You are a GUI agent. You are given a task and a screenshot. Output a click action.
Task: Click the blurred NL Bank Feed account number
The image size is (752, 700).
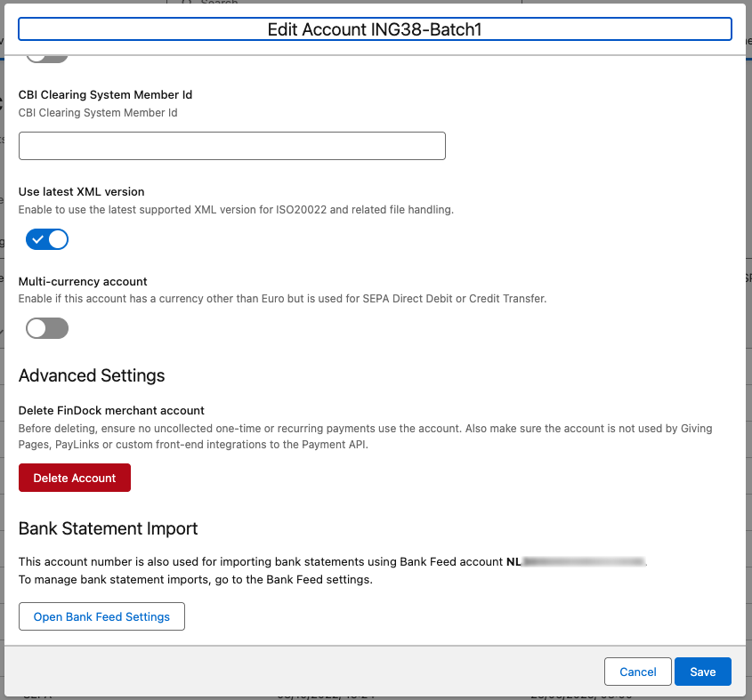588,562
